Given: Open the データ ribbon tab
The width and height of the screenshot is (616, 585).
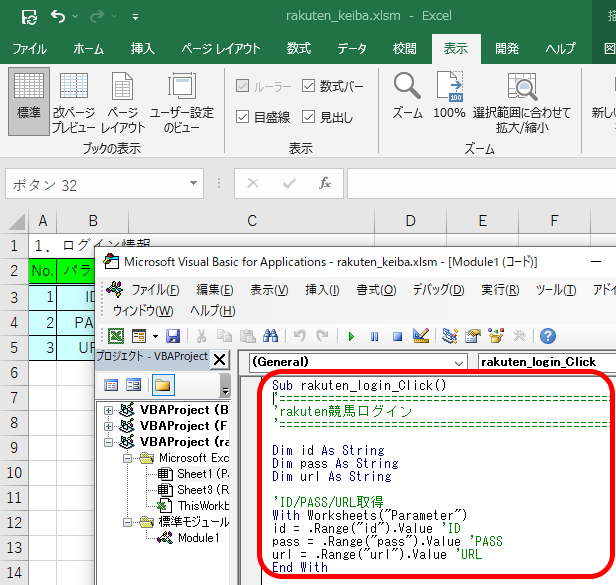Looking at the screenshot, I should tap(352, 49).
